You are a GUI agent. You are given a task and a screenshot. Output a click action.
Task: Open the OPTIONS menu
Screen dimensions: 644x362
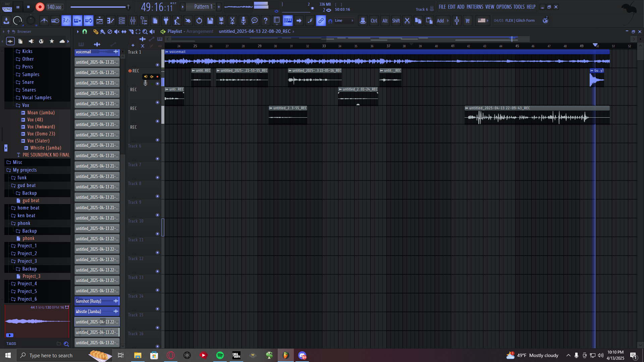tap(504, 7)
